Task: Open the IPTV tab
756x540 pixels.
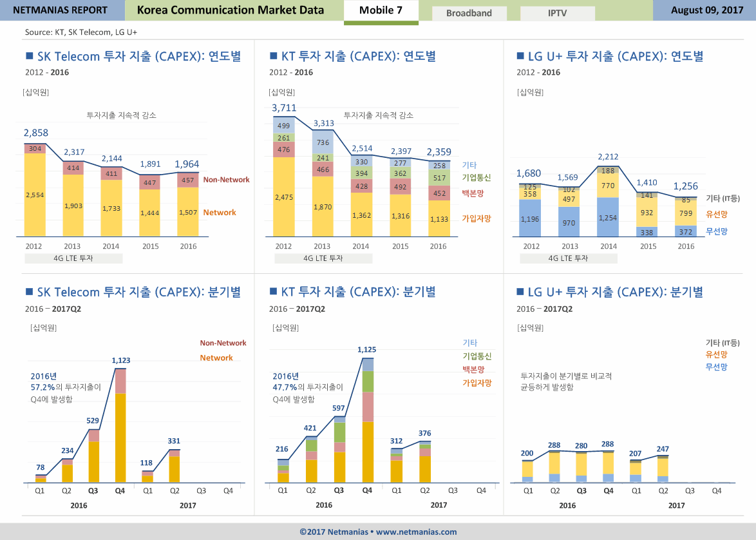Action: (x=558, y=13)
